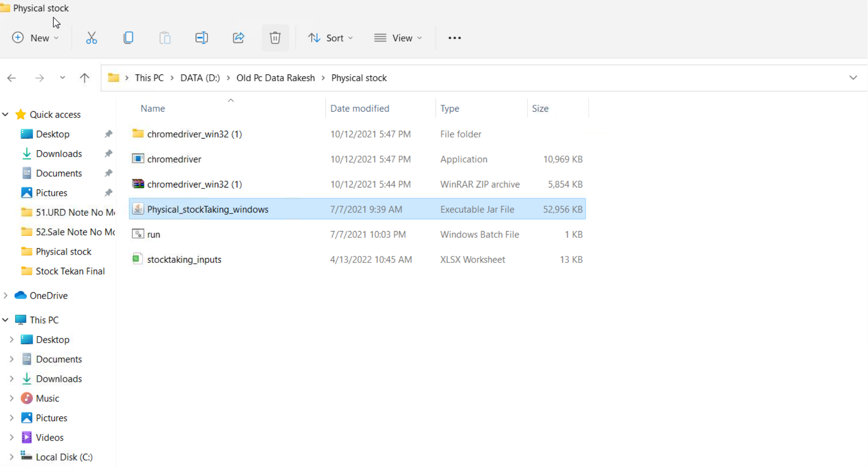Sort by the Name column header
The image size is (868, 467).
[x=153, y=108]
